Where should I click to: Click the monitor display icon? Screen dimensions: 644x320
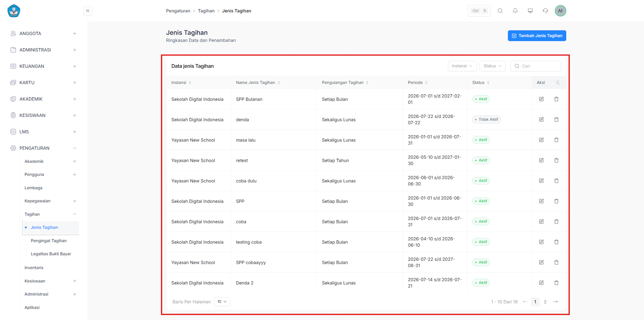click(530, 11)
